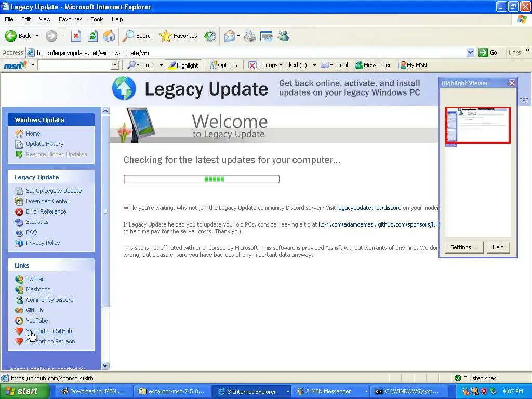Click the Highlight Viewer page thumbnail

pos(478,126)
